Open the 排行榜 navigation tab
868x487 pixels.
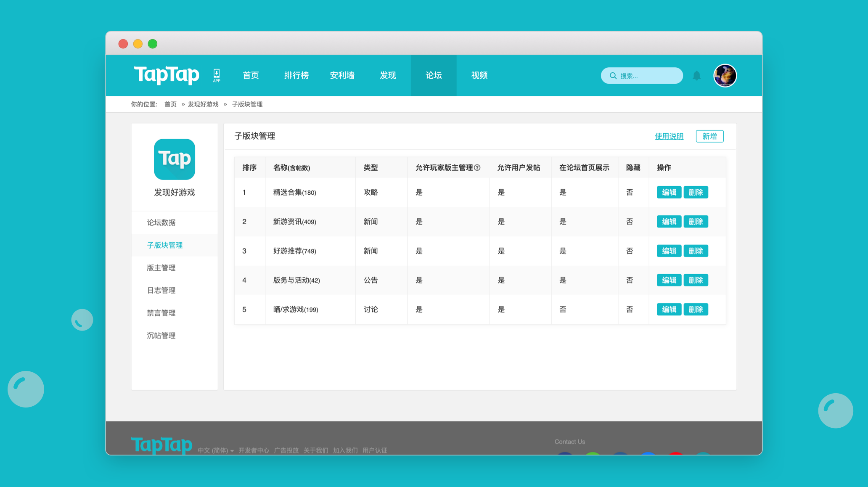pos(296,75)
